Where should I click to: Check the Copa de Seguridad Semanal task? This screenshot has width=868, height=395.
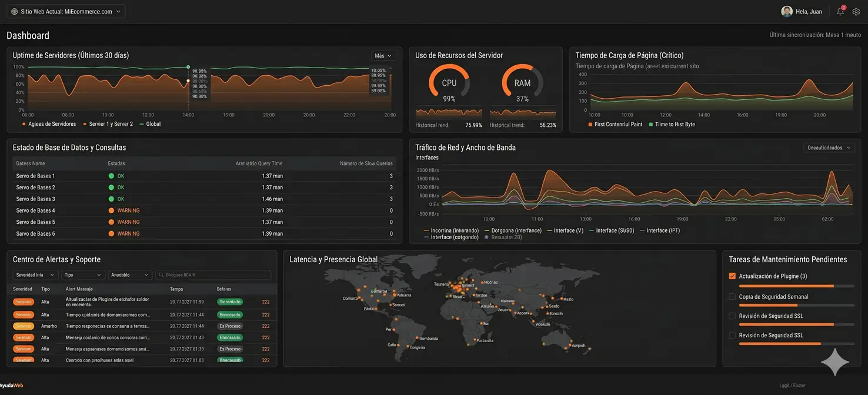tap(732, 297)
